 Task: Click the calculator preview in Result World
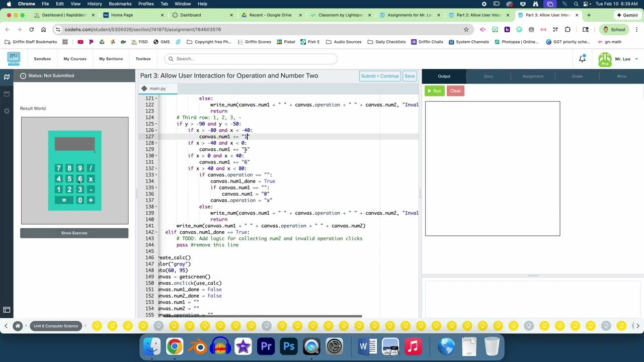pos(74,170)
